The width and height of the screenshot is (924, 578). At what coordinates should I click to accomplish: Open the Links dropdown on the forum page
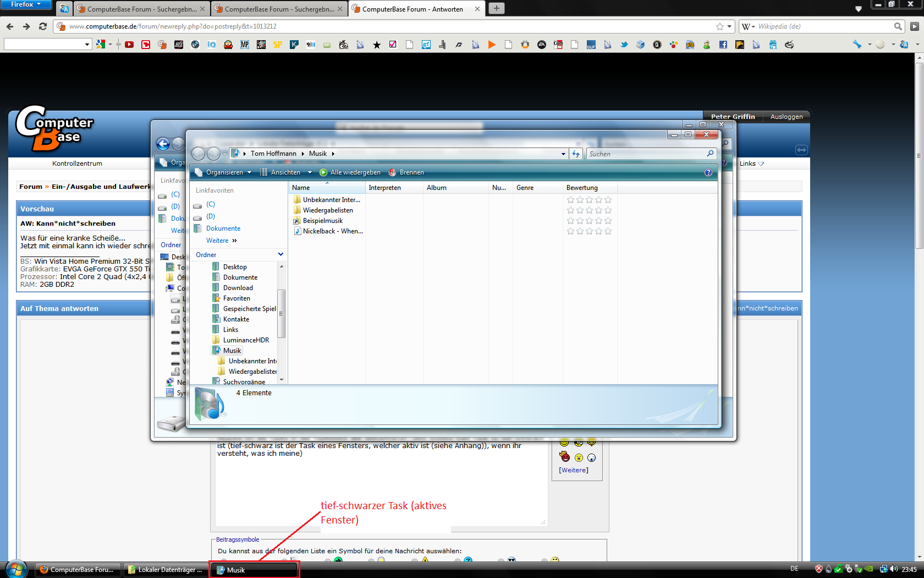[752, 163]
